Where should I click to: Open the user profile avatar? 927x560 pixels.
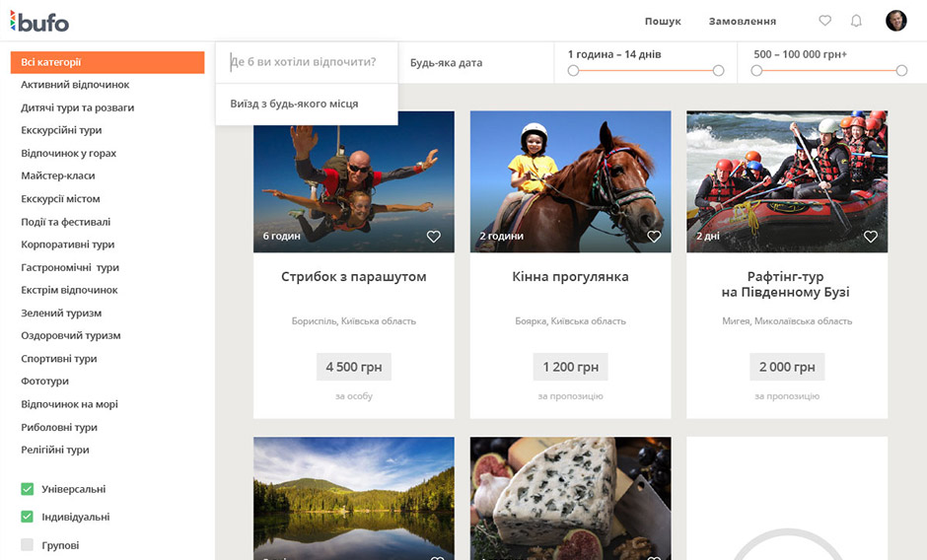coord(895,21)
